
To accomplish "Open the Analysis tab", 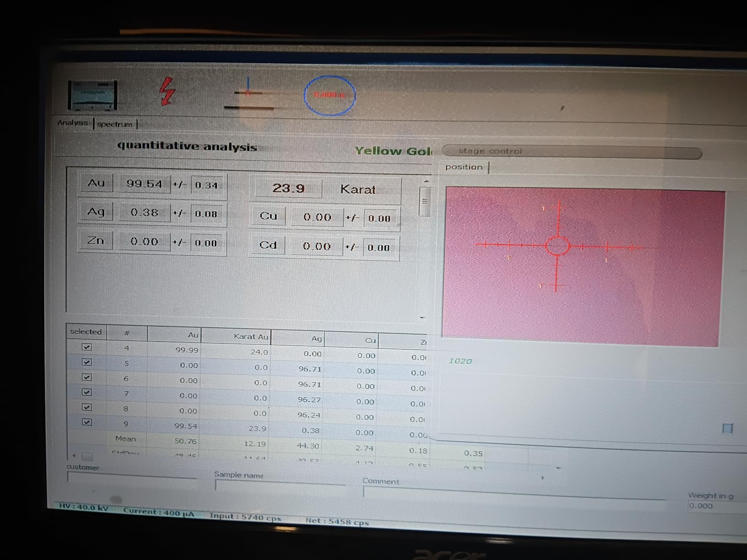I will click(x=72, y=123).
